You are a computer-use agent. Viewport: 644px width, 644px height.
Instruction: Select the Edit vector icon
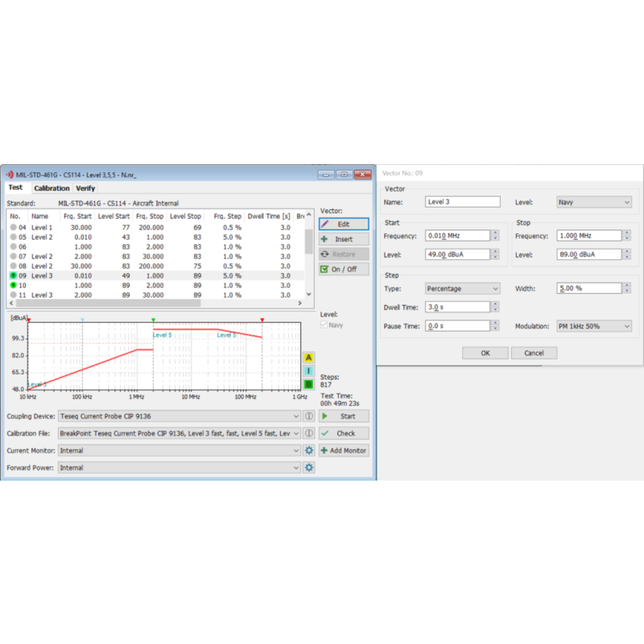tap(325, 223)
